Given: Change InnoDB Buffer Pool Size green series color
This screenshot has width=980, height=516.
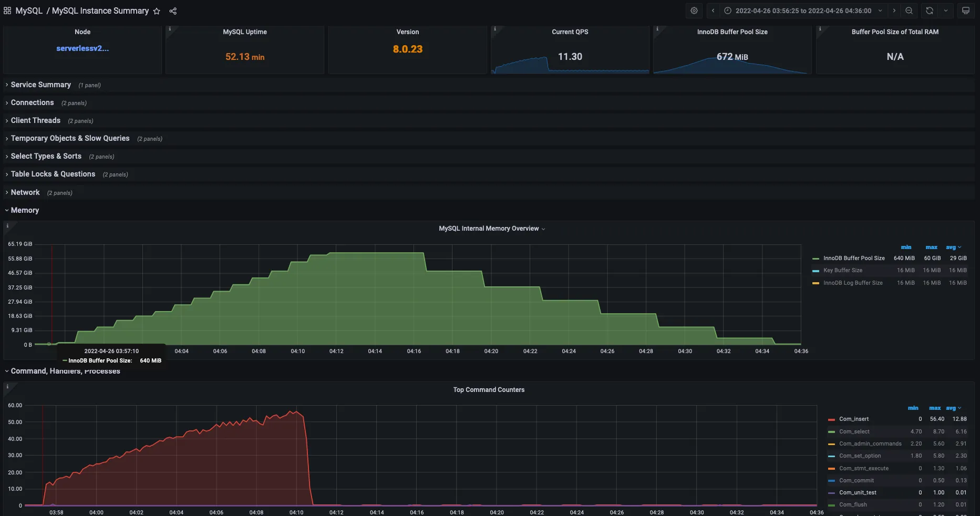Looking at the screenshot, I should 816,259.
